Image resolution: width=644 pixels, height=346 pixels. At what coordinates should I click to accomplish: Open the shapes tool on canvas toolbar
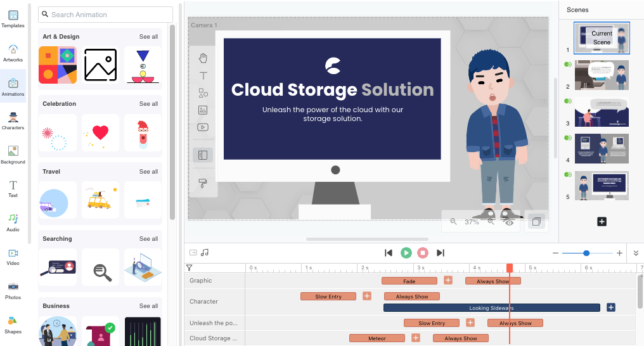[x=203, y=93]
